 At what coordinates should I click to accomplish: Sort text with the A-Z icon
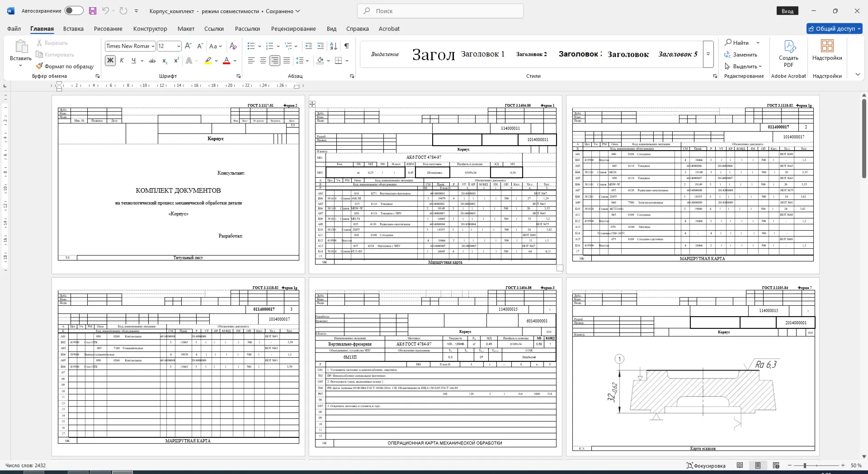pos(334,46)
